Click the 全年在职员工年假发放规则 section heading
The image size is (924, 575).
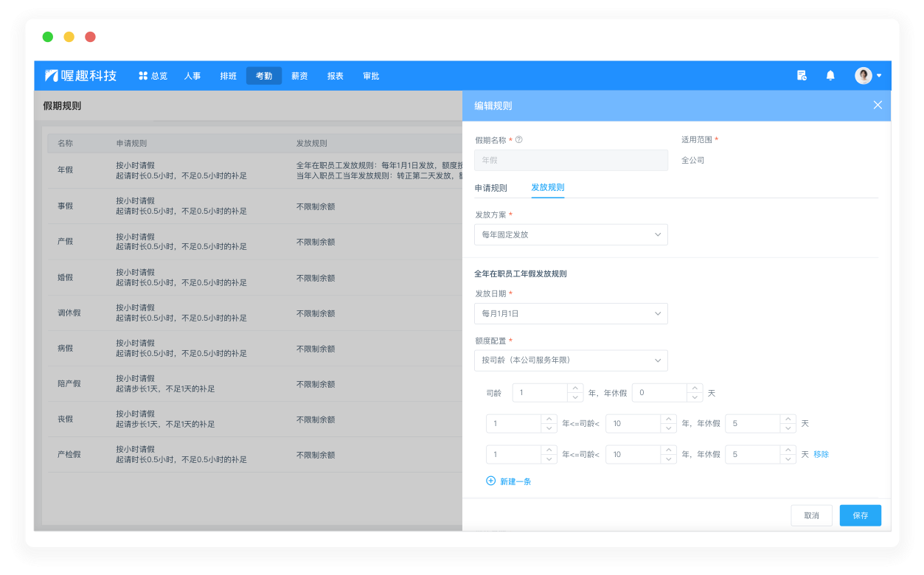click(521, 273)
